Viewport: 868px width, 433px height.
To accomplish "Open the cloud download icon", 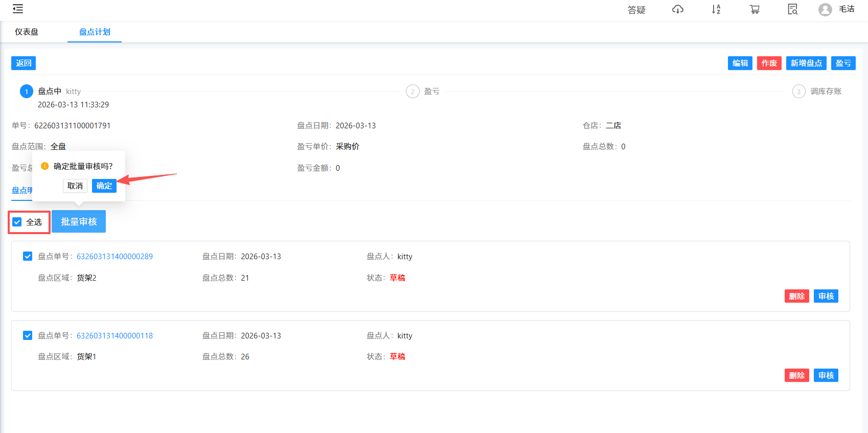I will point(677,9).
